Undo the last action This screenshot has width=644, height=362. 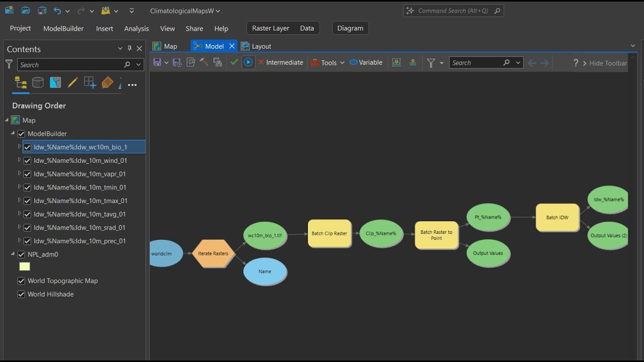click(x=57, y=11)
